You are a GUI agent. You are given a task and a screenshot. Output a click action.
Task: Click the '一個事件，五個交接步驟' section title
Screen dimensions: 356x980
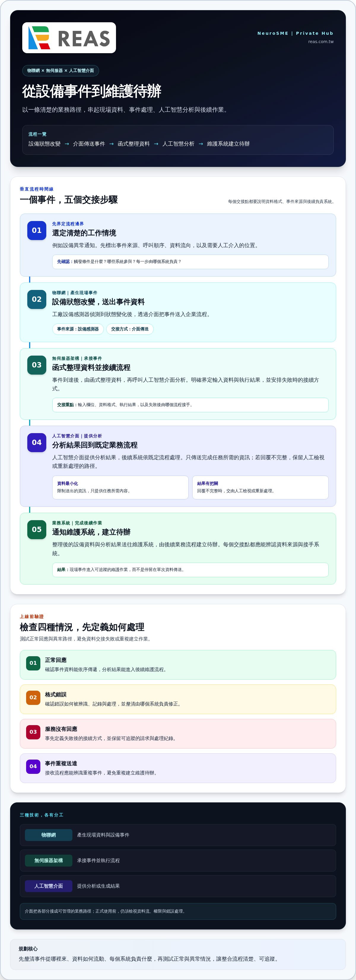click(x=69, y=200)
